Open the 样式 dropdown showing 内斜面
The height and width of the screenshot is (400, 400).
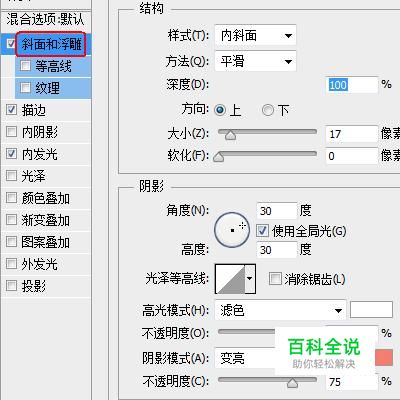[x=255, y=35]
